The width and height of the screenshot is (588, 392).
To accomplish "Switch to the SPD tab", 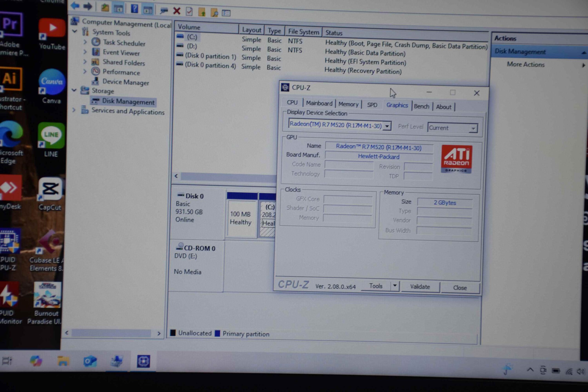I will [372, 105].
